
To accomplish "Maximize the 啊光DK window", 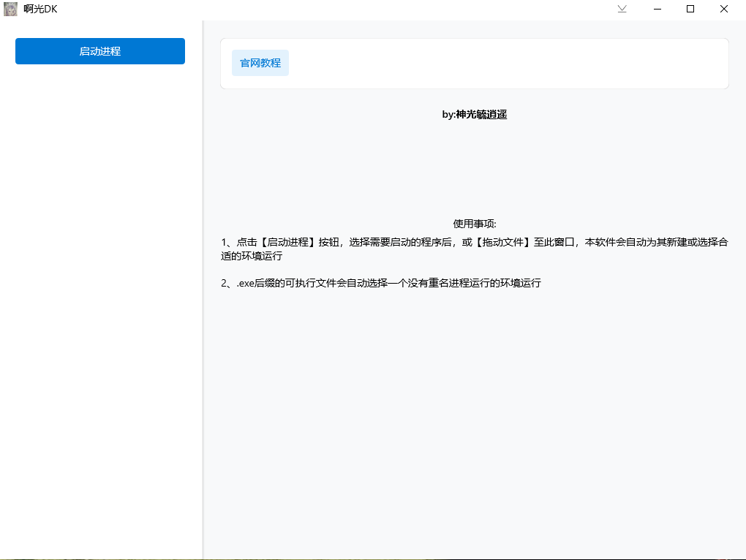I will [690, 9].
